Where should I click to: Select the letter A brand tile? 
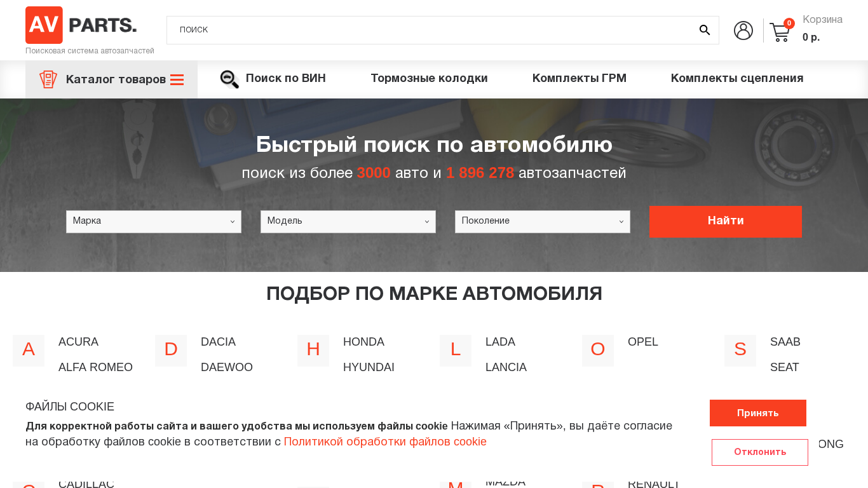pyautogui.click(x=29, y=350)
